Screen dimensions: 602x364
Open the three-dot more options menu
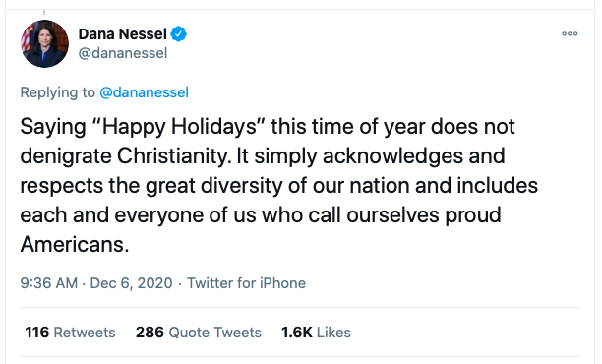570,33
